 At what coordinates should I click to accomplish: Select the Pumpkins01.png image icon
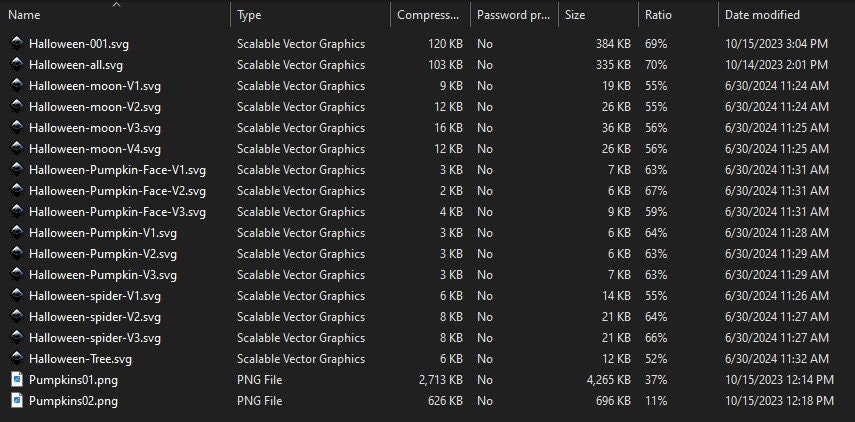17,379
